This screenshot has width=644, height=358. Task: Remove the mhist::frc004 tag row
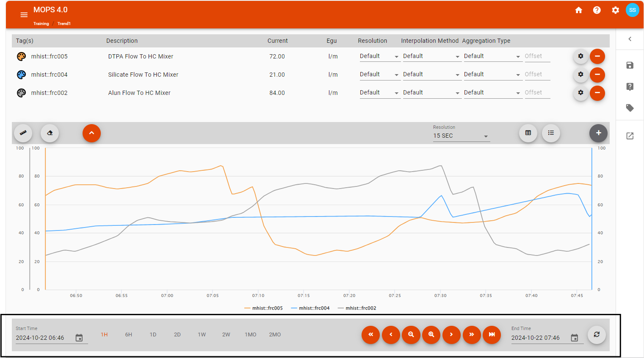(x=597, y=75)
